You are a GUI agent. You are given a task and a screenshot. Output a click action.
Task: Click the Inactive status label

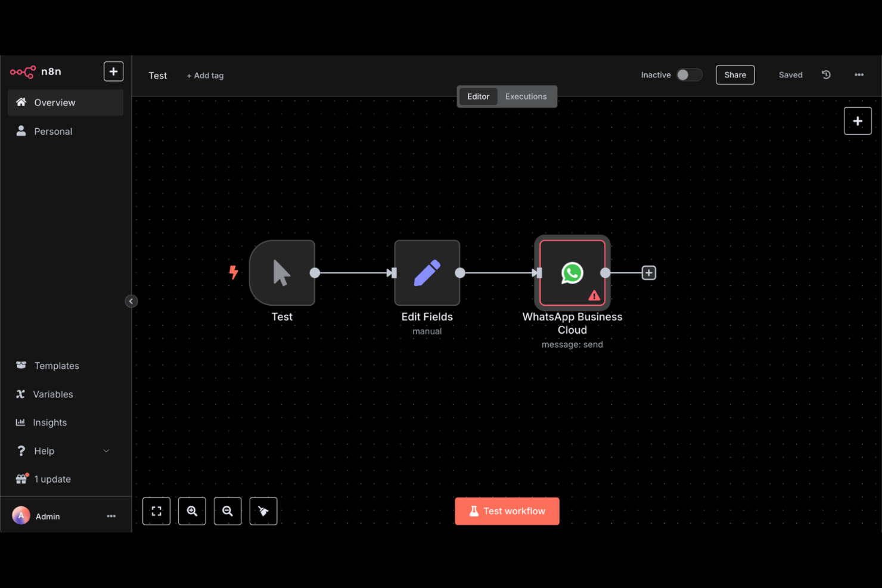[x=656, y=74]
